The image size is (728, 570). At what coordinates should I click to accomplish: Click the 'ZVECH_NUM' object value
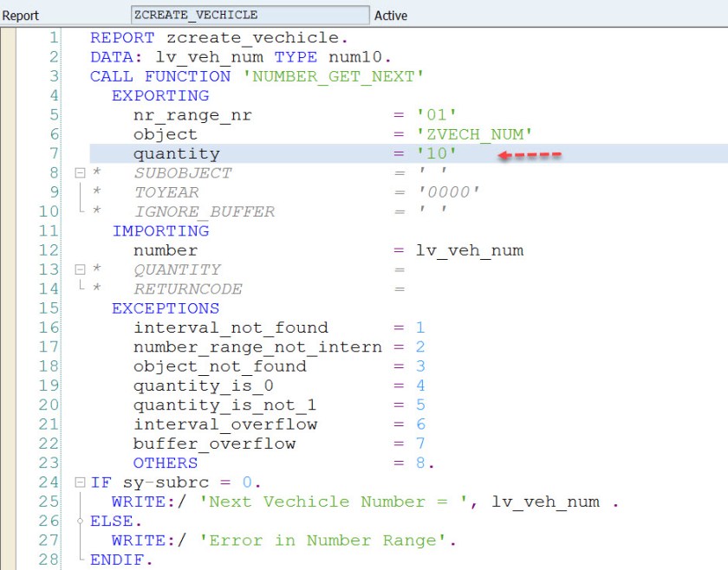pos(474,134)
